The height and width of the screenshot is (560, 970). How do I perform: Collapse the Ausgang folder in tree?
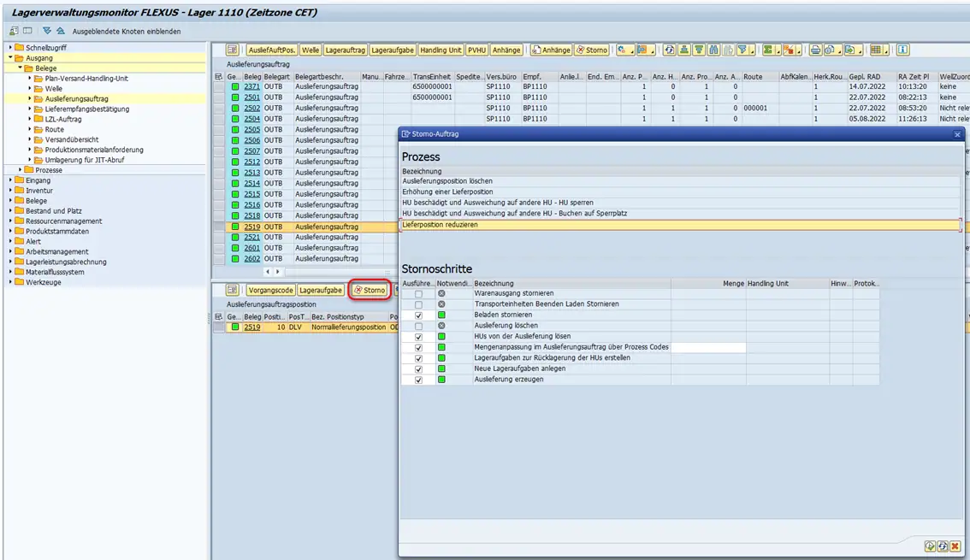click(x=10, y=58)
